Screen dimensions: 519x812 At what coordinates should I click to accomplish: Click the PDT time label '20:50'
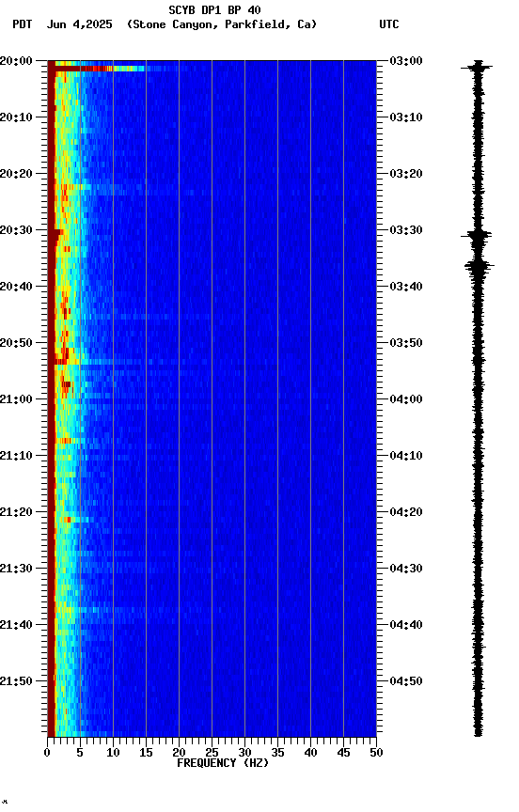tap(16, 343)
